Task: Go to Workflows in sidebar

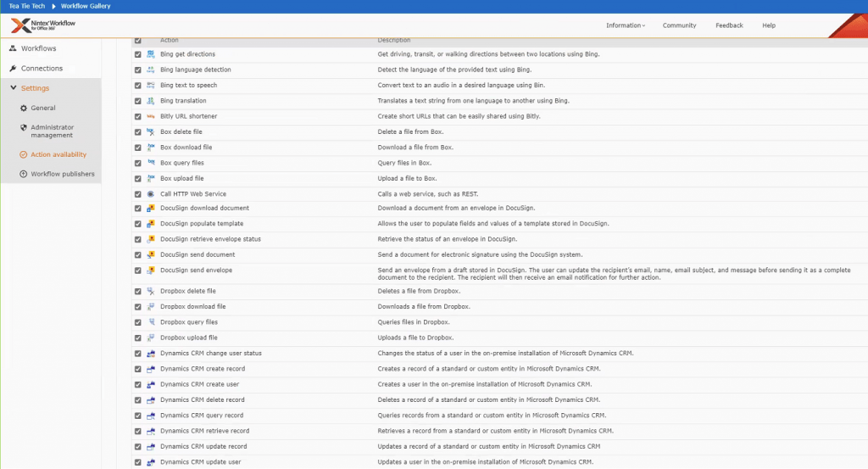Action: pyautogui.click(x=38, y=48)
